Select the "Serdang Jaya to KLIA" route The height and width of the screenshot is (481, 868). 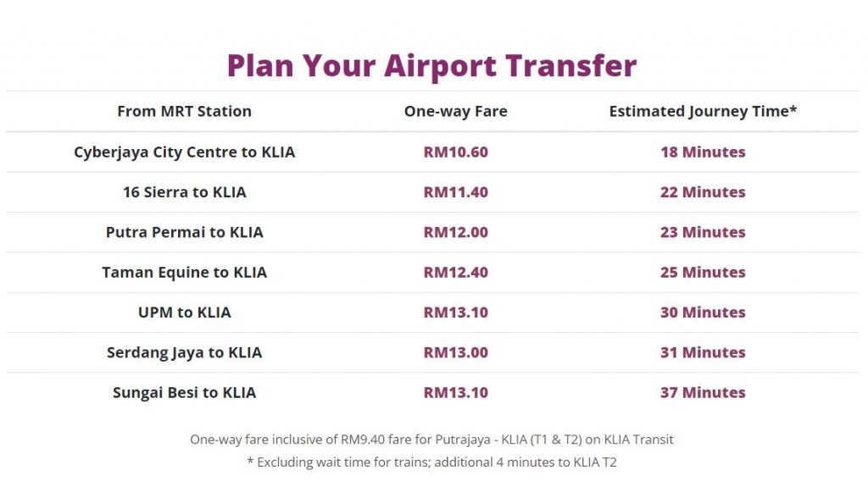point(184,352)
